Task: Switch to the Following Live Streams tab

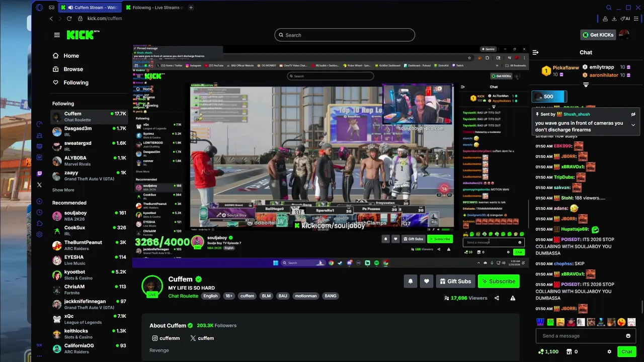Action: click(x=154, y=8)
